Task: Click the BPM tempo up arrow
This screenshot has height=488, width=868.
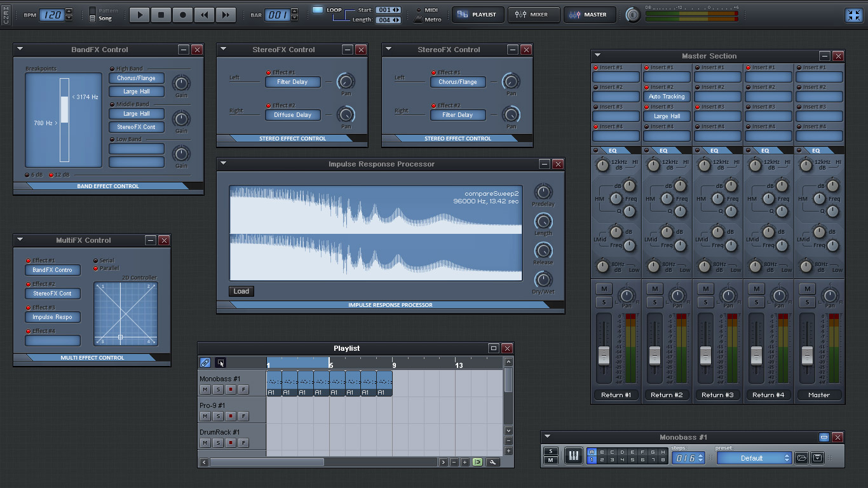Action: pyautogui.click(x=69, y=11)
